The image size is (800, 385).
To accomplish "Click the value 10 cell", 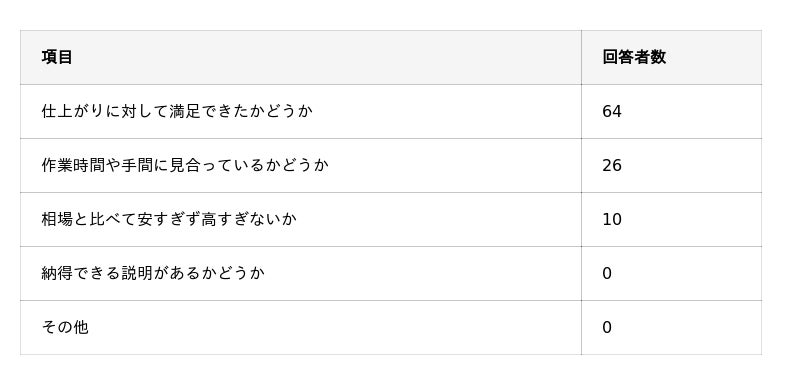I will point(671,219).
